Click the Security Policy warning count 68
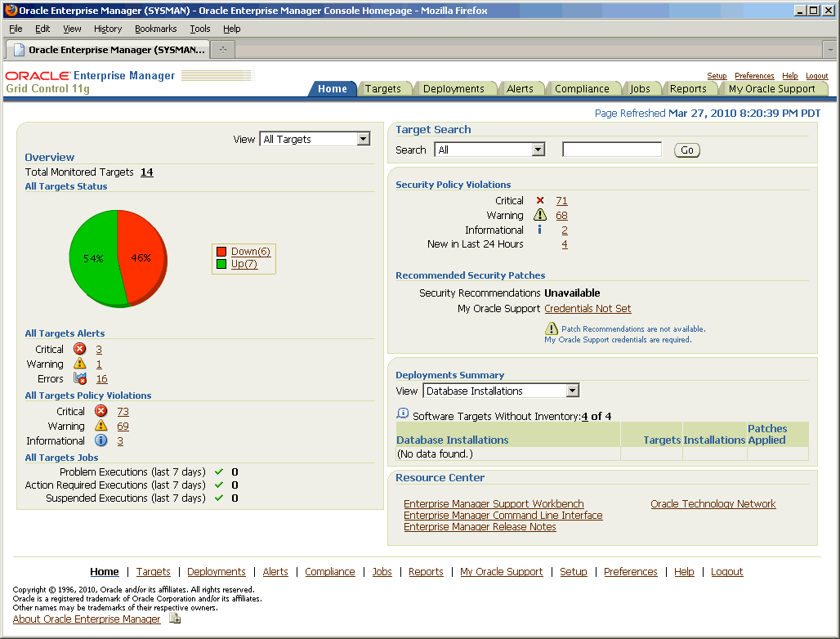Screen dimensions: 840x639 coord(561,216)
